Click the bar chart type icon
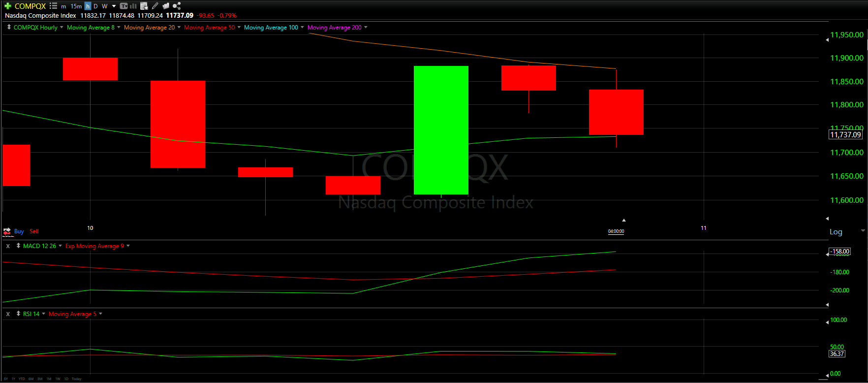The width and height of the screenshot is (868, 383). click(x=133, y=6)
